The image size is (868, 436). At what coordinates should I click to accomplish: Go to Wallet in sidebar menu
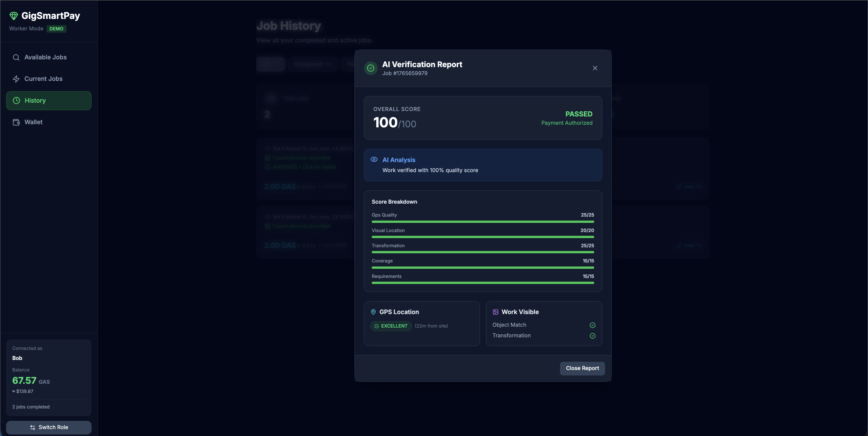click(x=33, y=122)
